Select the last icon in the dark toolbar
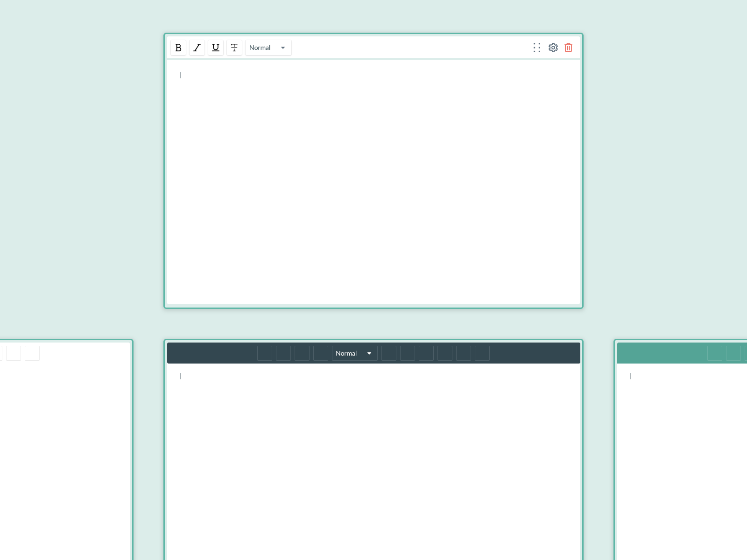Viewport: 747px width, 560px height. 482,353
